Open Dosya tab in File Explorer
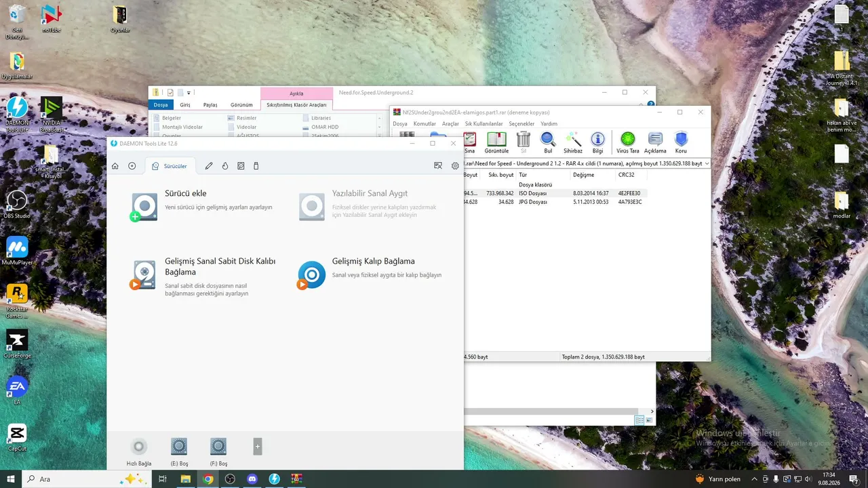The height and width of the screenshot is (488, 868). click(161, 105)
